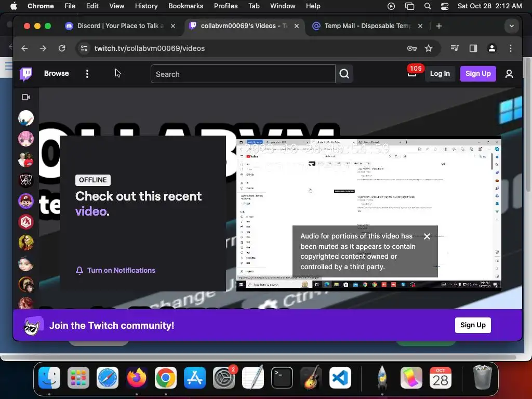The image size is (532, 399).
Task: Click the Sign Up button in Twitch header
Action: pyautogui.click(x=478, y=74)
